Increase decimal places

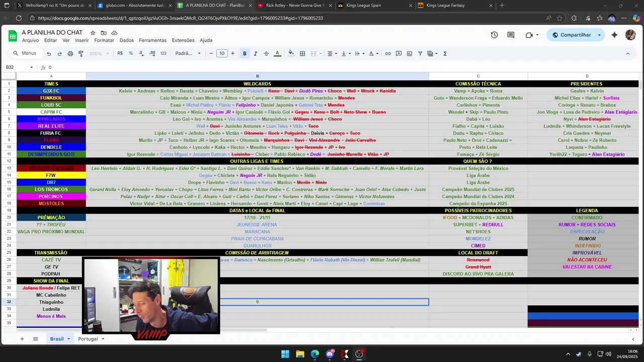point(152,53)
